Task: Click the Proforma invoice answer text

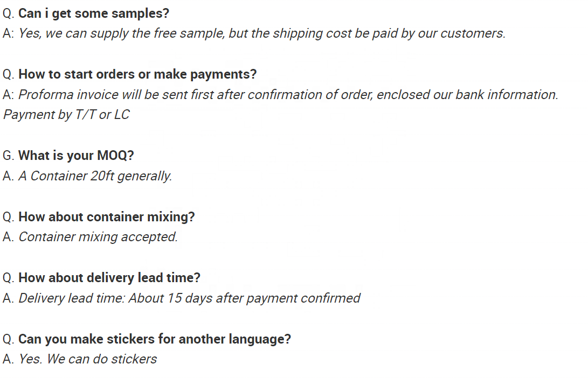Action: coord(288,94)
